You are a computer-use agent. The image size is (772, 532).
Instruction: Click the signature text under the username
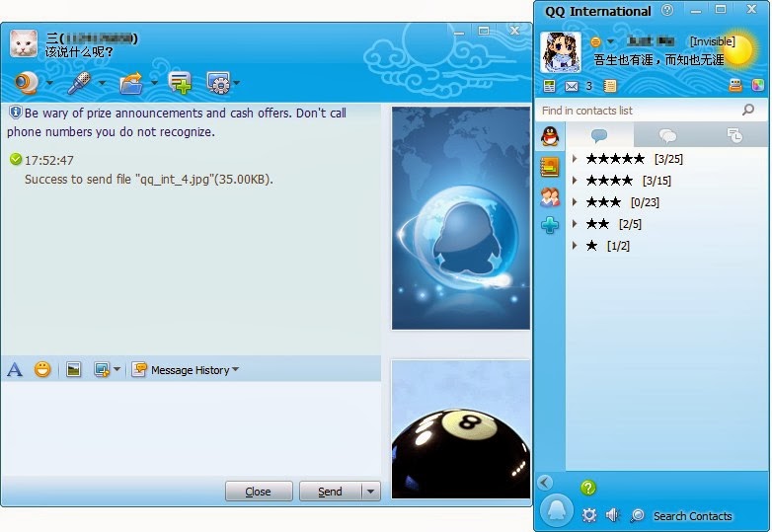pos(658,60)
